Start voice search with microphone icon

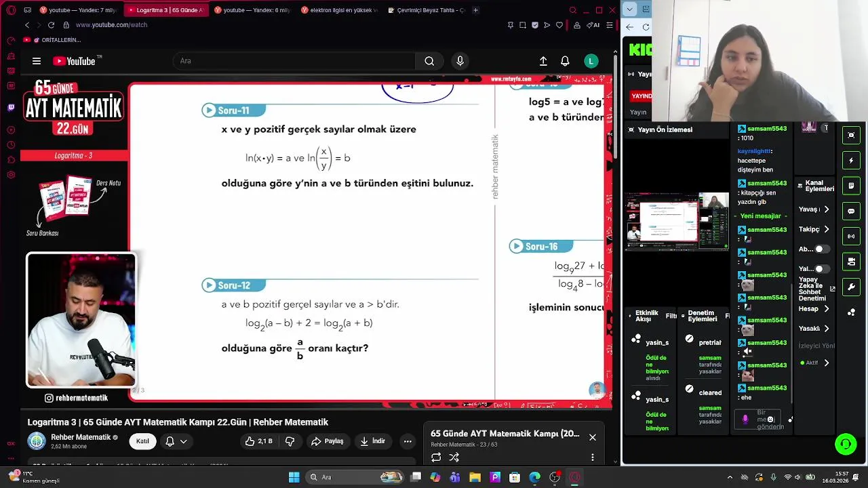click(x=460, y=61)
